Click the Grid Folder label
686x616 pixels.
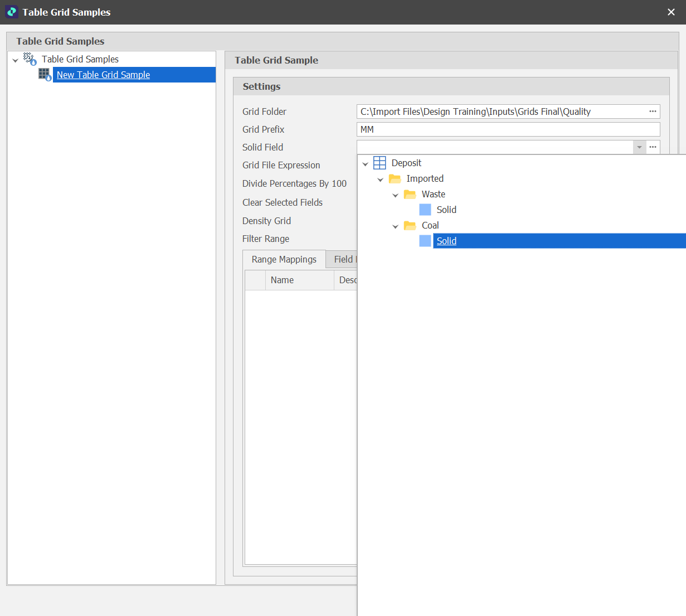coord(264,111)
